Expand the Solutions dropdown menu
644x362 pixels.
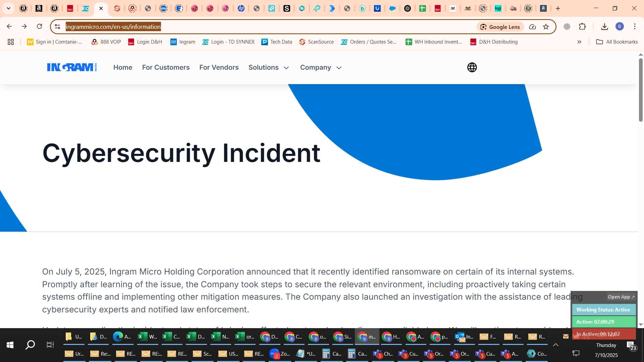point(269,67)
